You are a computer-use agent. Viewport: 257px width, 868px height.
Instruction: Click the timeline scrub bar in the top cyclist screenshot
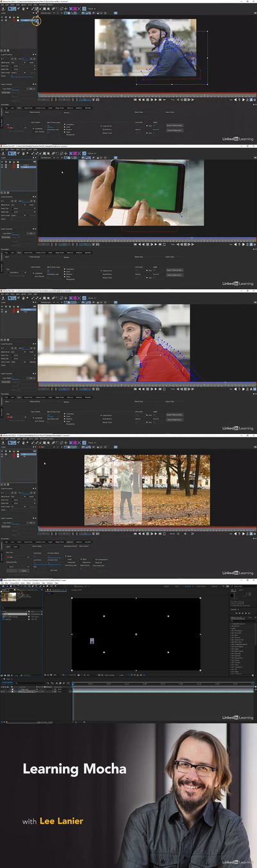pyautogui.click(x=146, y=95)
